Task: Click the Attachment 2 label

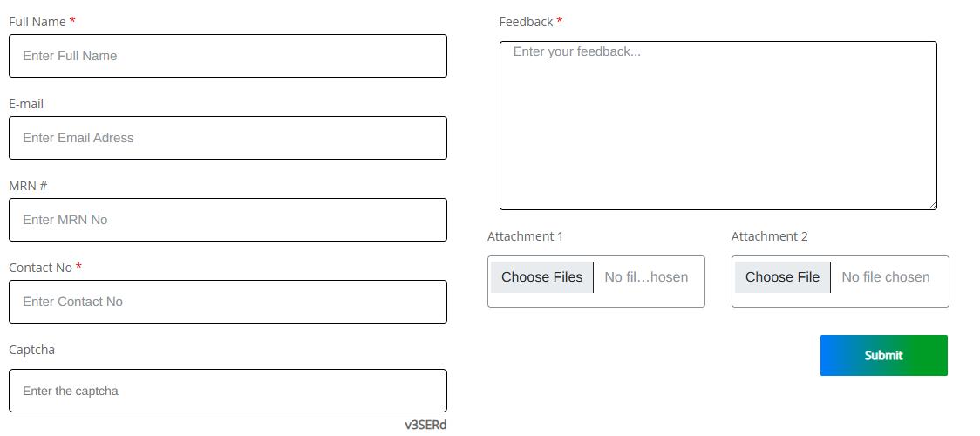Action: (769, 236)
